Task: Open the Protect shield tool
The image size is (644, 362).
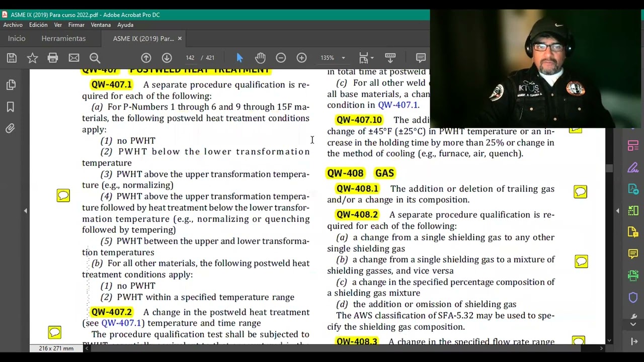Action: (x=633, y=297)
